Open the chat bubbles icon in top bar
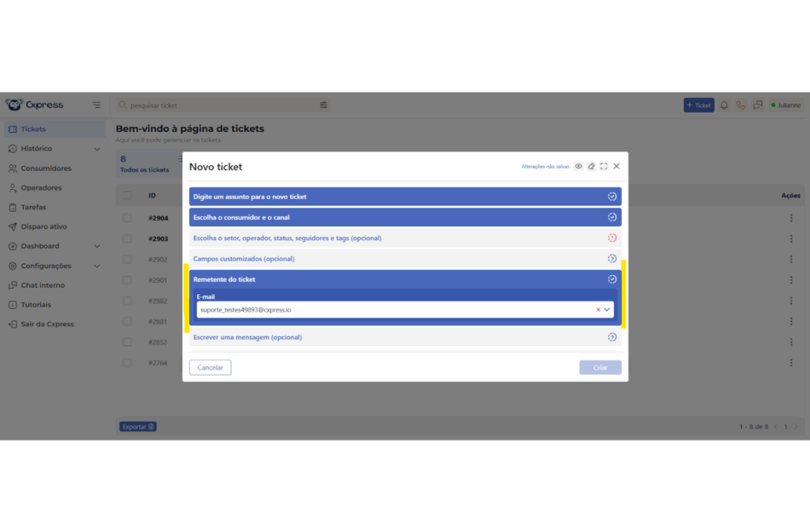The image size is (810, 532). point(758,105)
